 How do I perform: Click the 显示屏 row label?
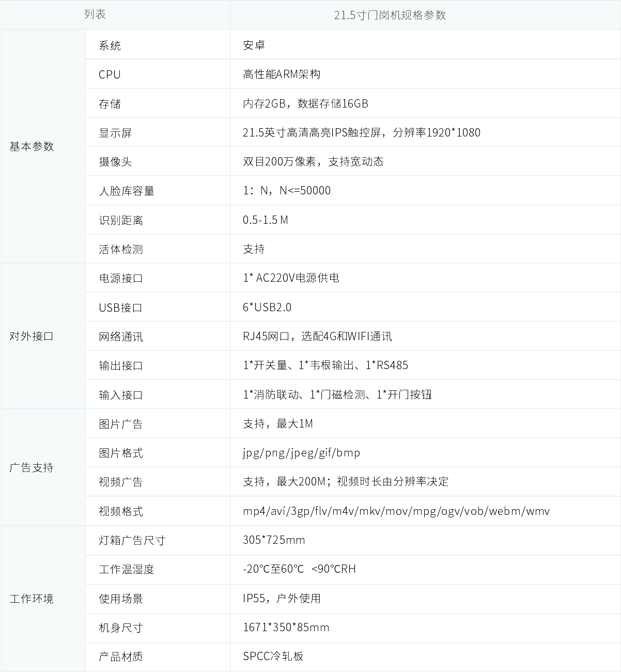click(x=115, y=133)
